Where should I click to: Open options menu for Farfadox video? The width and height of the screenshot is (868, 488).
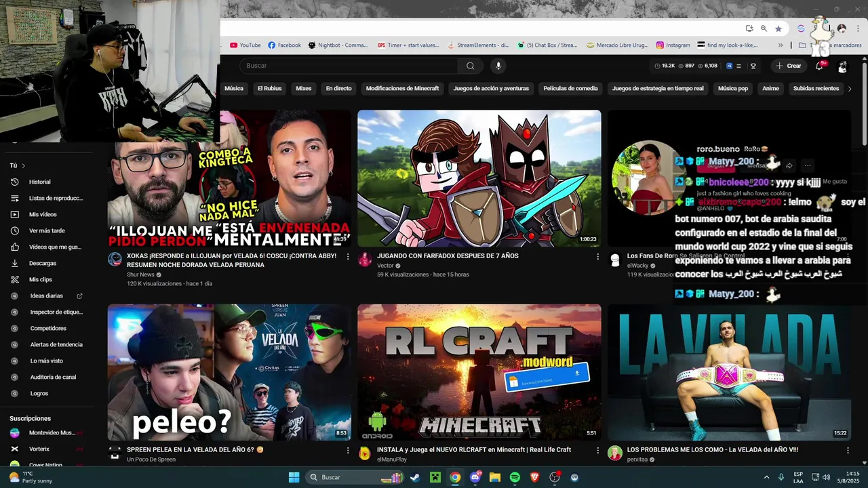point(597,257)
